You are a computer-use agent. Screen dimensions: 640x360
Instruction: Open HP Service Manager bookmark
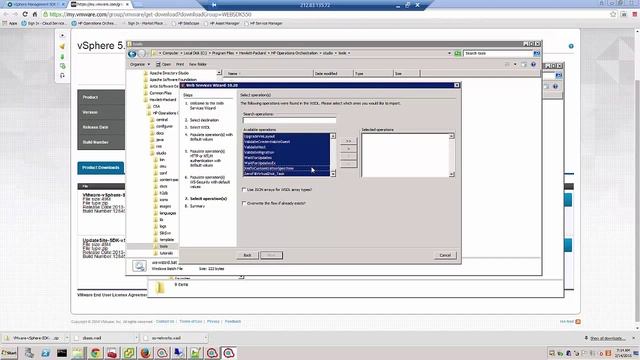(x=263, y=23)
